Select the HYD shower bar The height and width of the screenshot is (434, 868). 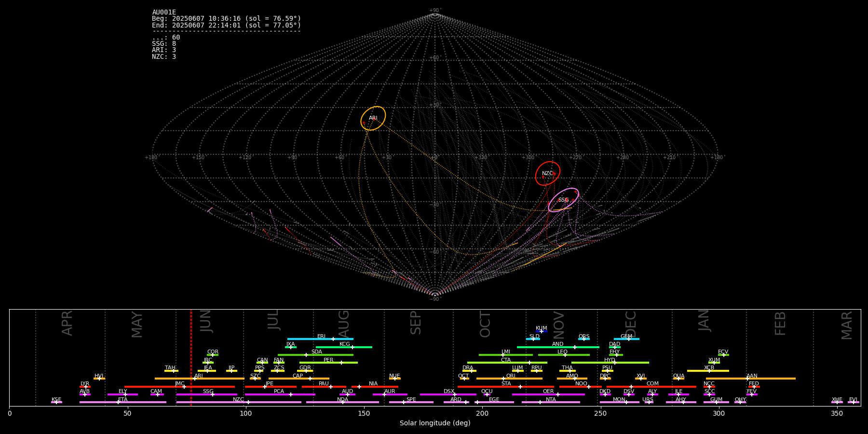pos(610,363)
